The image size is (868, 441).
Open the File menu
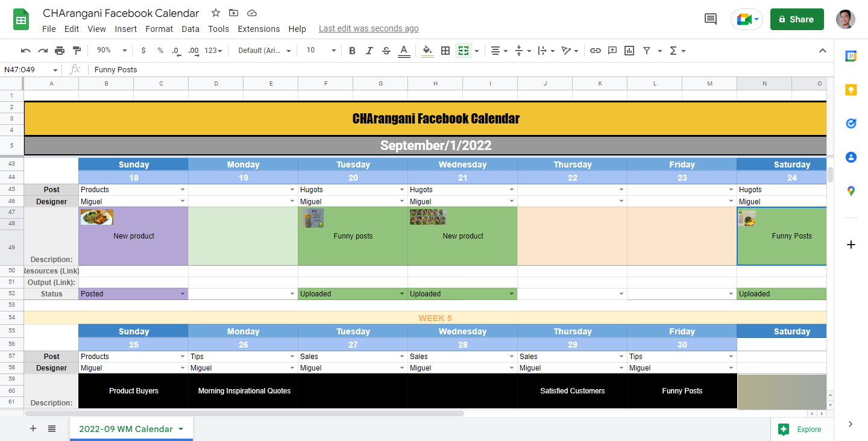point(49,29)
